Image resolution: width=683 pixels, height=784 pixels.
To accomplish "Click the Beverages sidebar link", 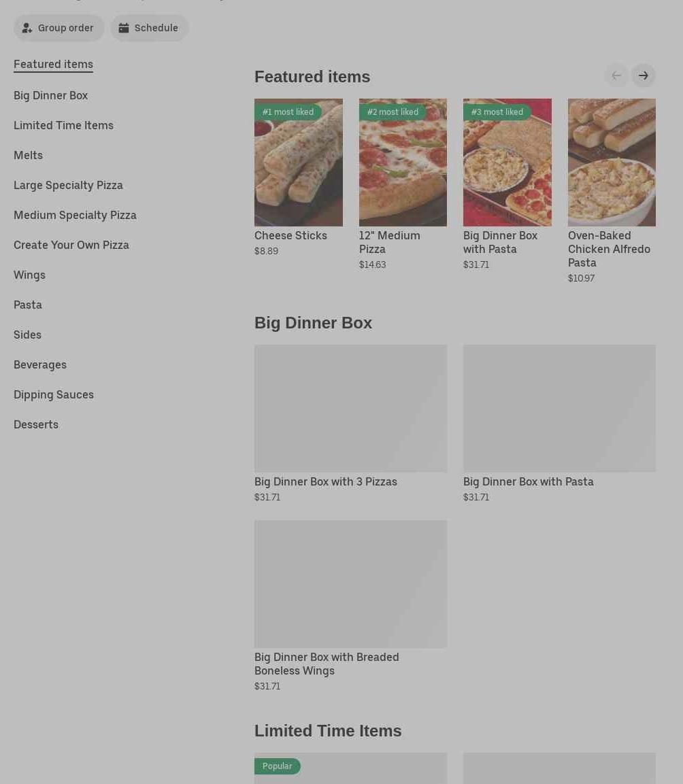I will pos(40,365).
